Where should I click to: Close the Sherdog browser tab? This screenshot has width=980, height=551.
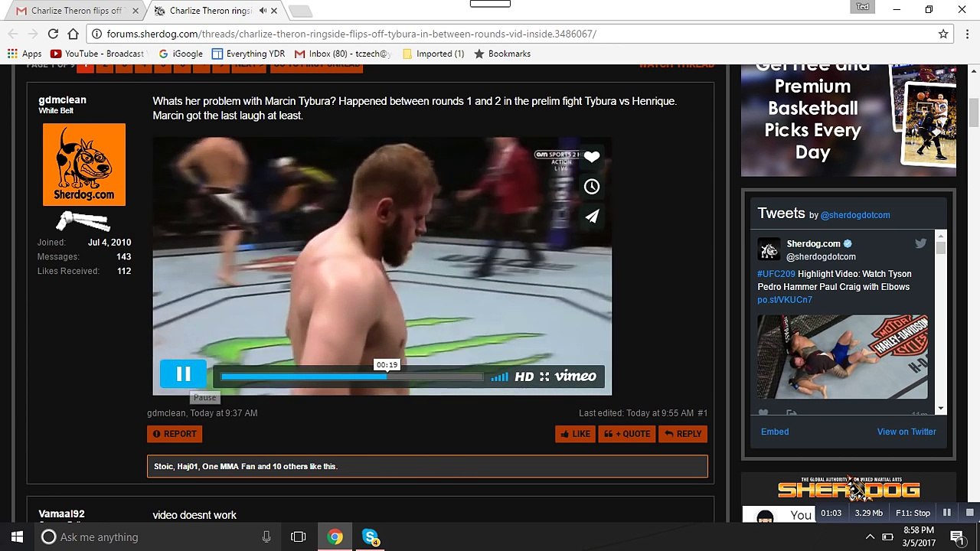point(274,11)
